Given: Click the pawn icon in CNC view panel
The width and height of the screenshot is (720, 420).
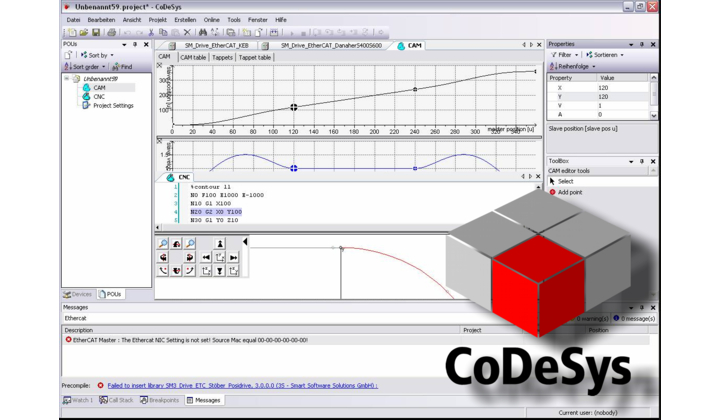Looking at the screenshot, I should 219,243.
